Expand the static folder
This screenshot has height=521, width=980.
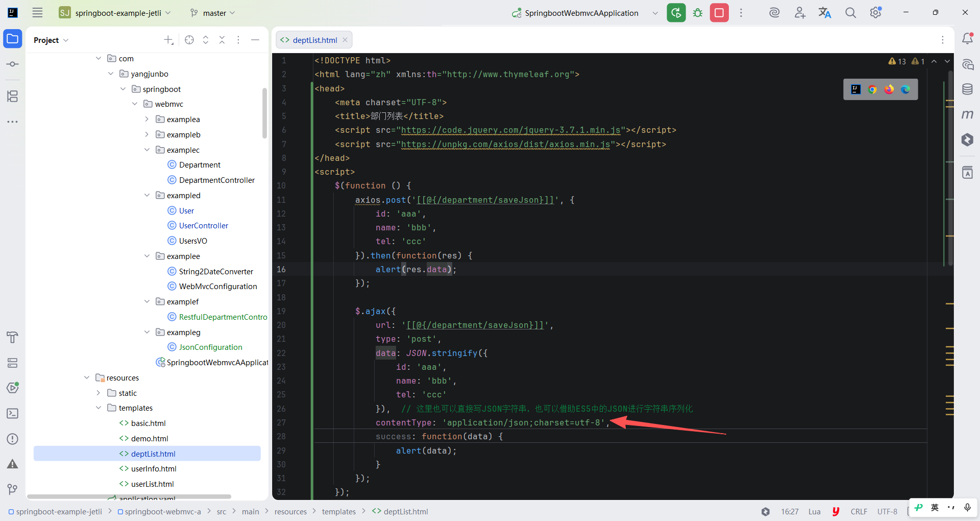click(99, 393)
